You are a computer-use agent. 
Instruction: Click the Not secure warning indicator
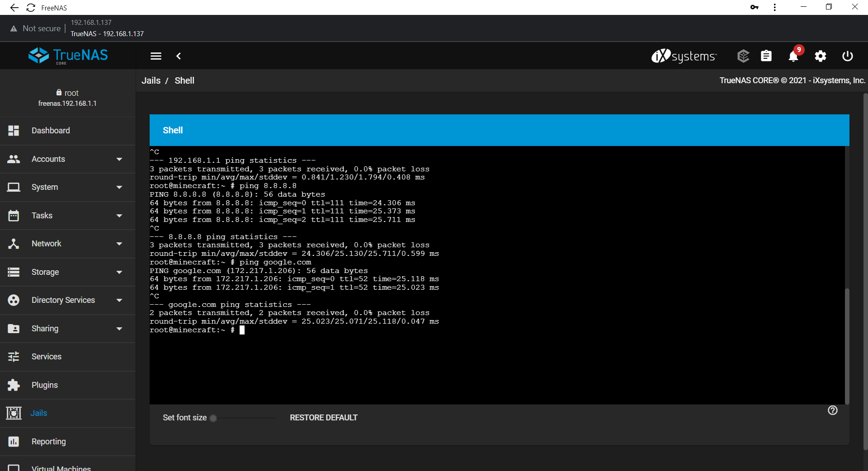coord(35,28)
